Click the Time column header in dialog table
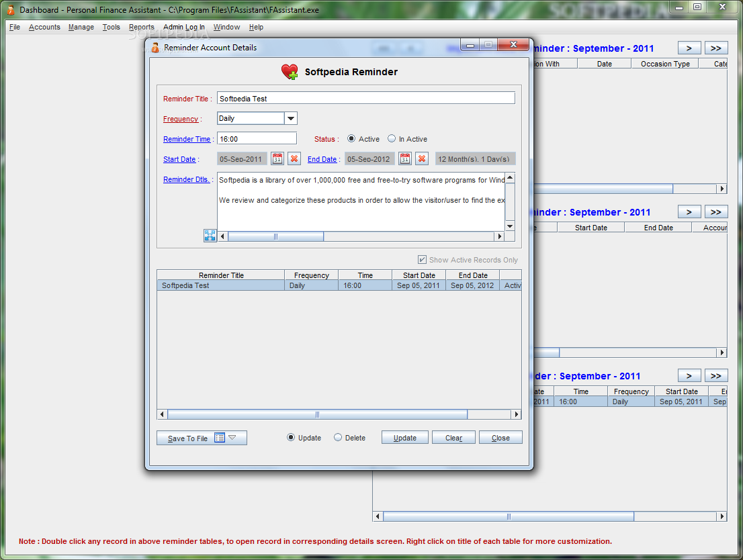Screen dimensions: 743x560 [365, 275]
